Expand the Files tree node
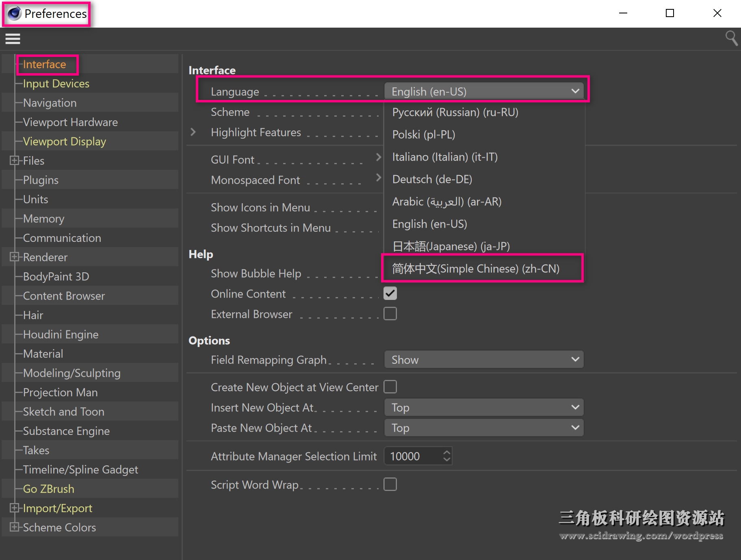Image resolution: width=741 pixels, height=560 pixels. tap(14, 161)
